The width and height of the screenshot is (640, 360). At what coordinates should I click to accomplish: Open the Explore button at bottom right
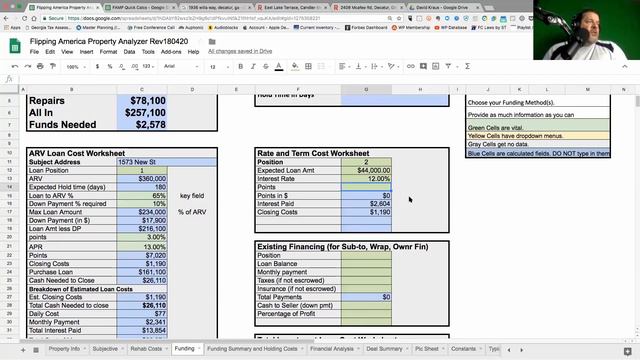[x=628, y=351]
